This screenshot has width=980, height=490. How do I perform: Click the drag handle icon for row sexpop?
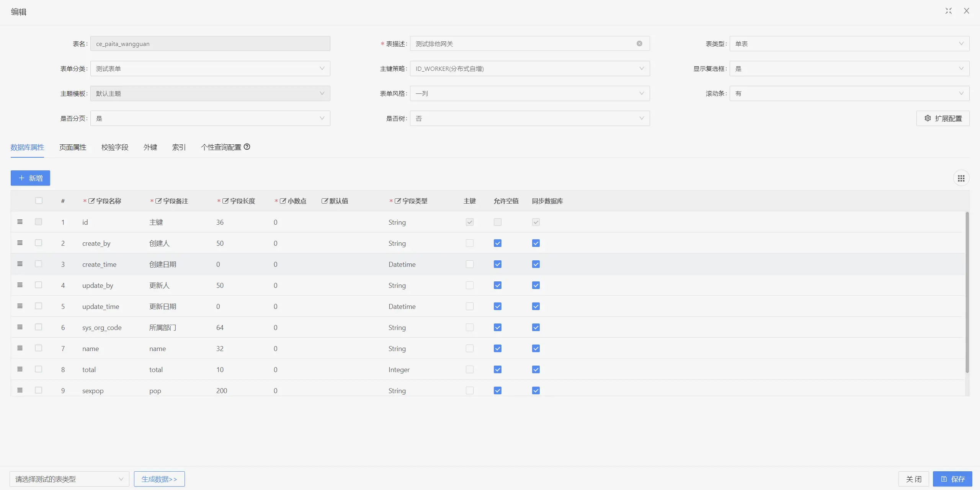click(x=20, y=390)
